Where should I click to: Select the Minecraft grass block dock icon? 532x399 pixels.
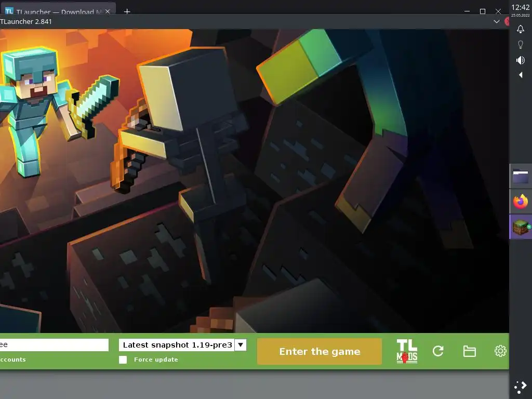pyautogui.click(x=521, y=227)
